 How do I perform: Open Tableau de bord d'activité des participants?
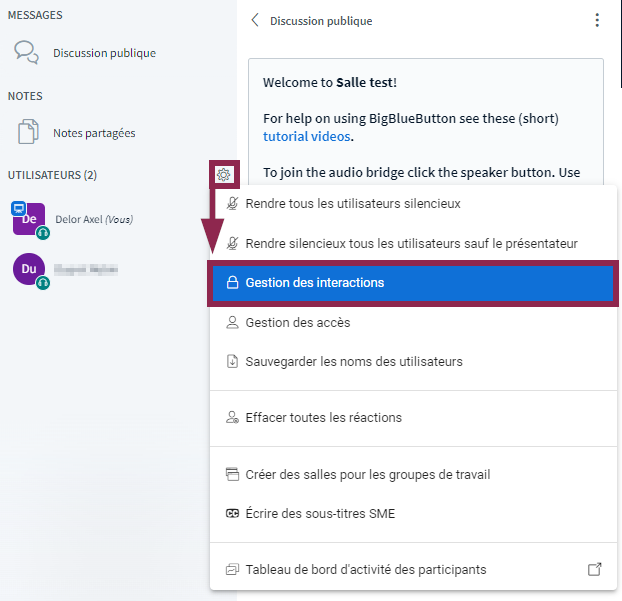365,569
